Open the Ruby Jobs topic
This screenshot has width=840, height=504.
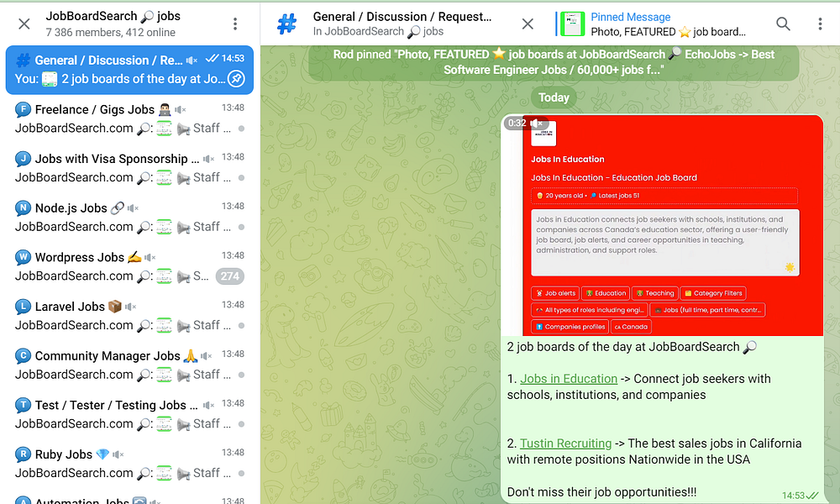tap(129, 464)
